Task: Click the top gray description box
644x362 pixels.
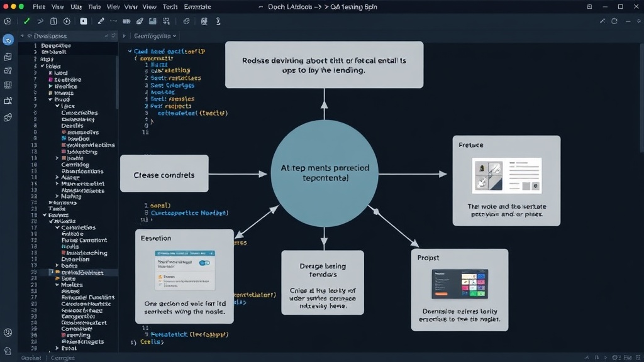Action: [324, 65]
